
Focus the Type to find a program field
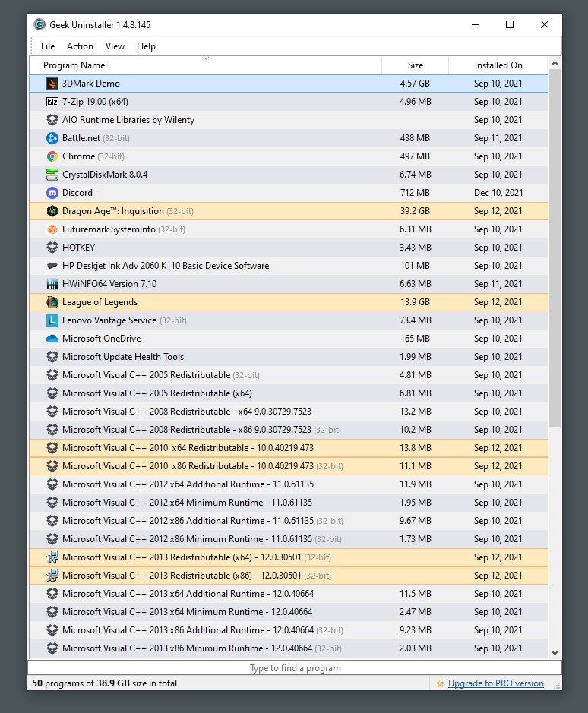point(295,668)
